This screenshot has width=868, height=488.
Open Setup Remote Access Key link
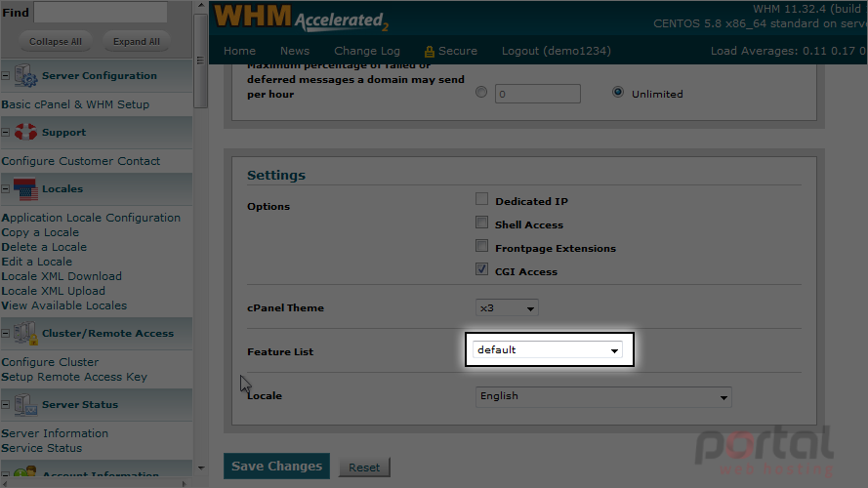pyautogui.click(x=74, y=377)
